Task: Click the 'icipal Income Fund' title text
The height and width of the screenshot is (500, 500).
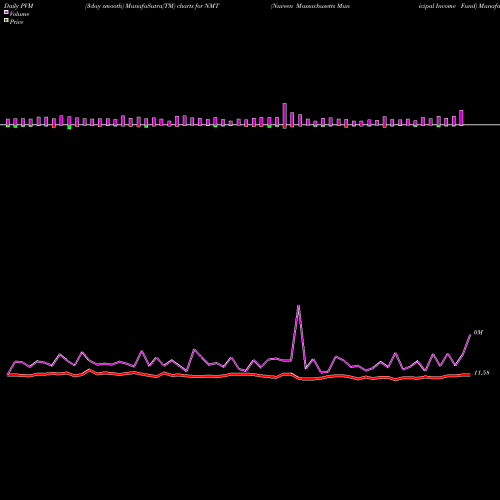Action: pos(447,6)
